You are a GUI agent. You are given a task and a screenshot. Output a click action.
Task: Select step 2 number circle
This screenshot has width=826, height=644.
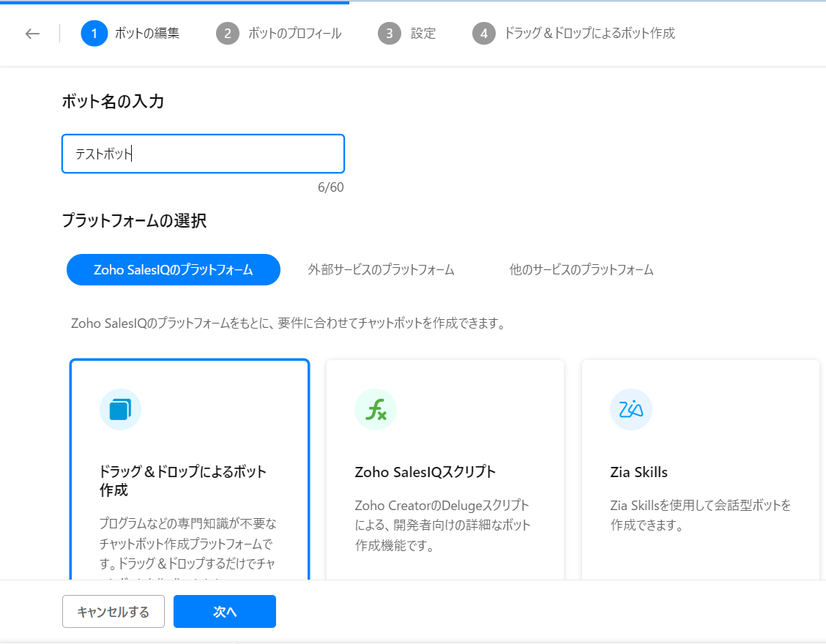228,33
